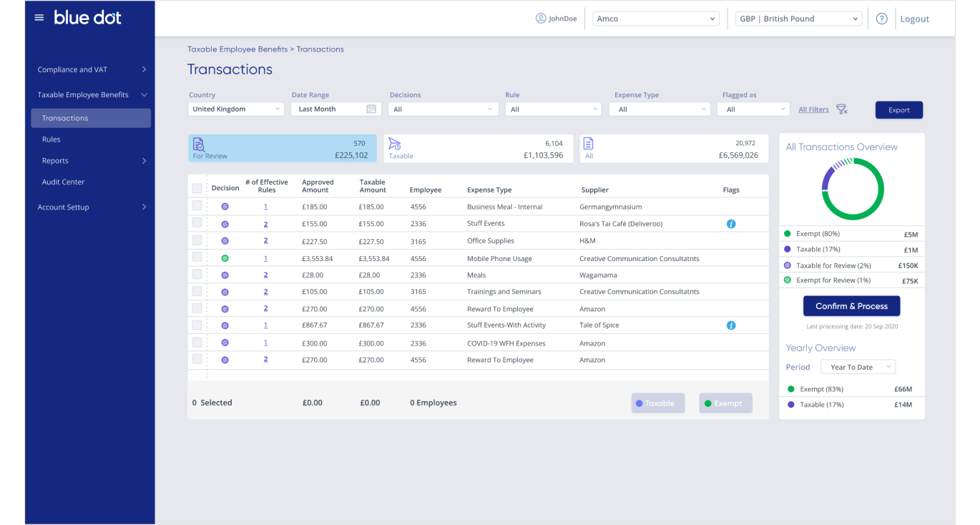Select all transactions using the header checkbox
This screenshot has width=980, height=525.
197,187
